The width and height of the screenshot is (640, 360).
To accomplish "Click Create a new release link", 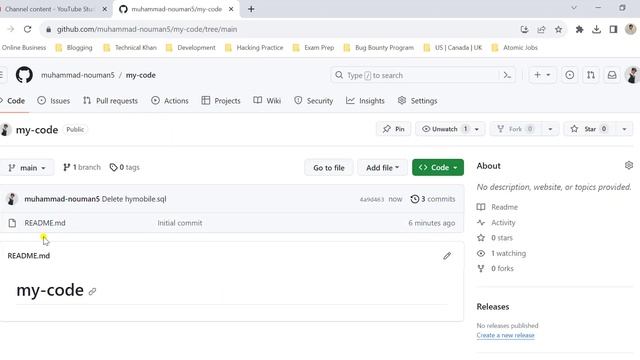I will coord(505,335).
